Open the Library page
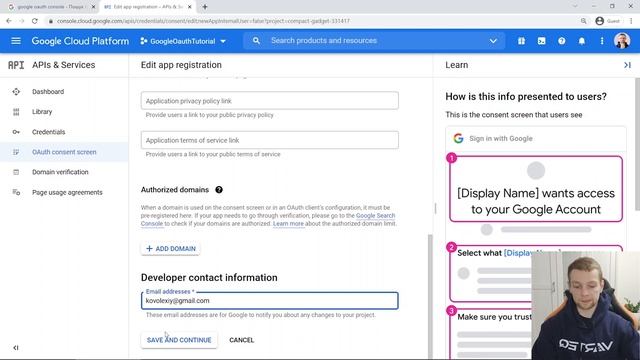The height and width of the screenshot is (360, 640). tap(42, 112)
